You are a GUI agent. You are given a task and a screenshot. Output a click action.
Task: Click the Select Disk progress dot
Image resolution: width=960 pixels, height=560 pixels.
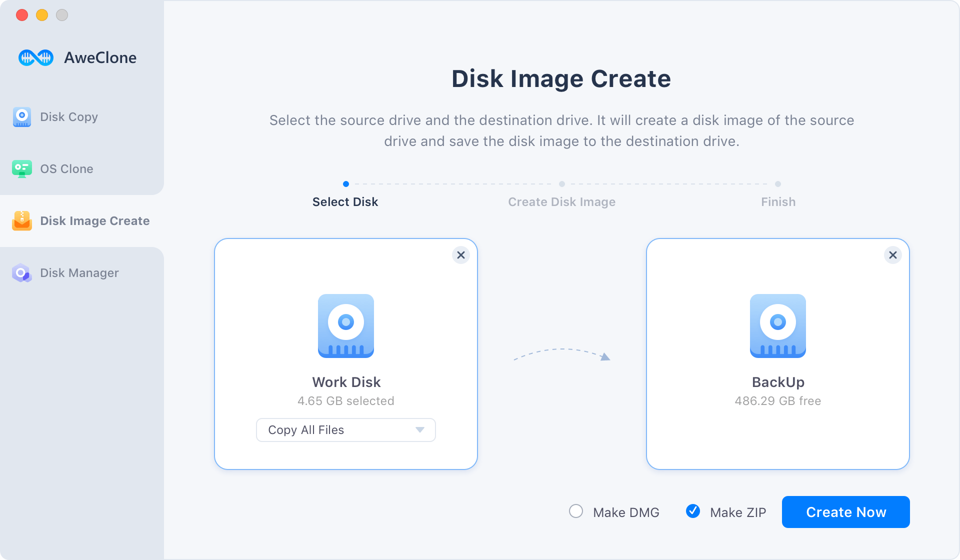(346, 184)
